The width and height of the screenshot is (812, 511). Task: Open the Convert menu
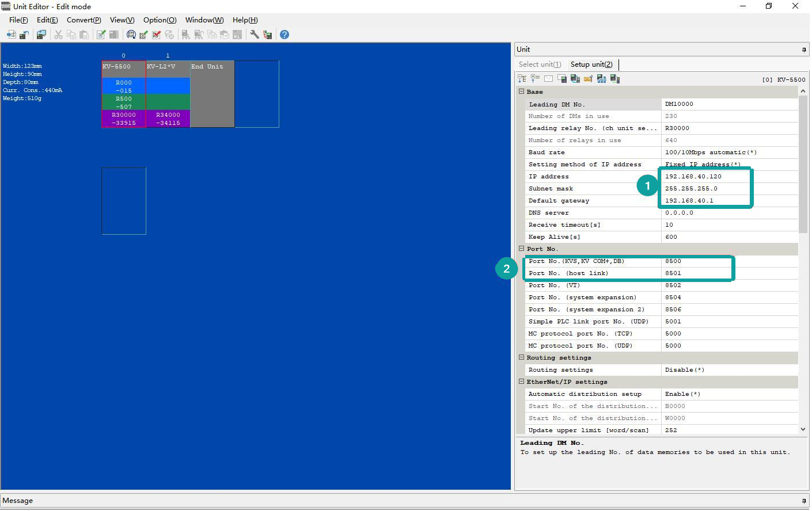84,20
